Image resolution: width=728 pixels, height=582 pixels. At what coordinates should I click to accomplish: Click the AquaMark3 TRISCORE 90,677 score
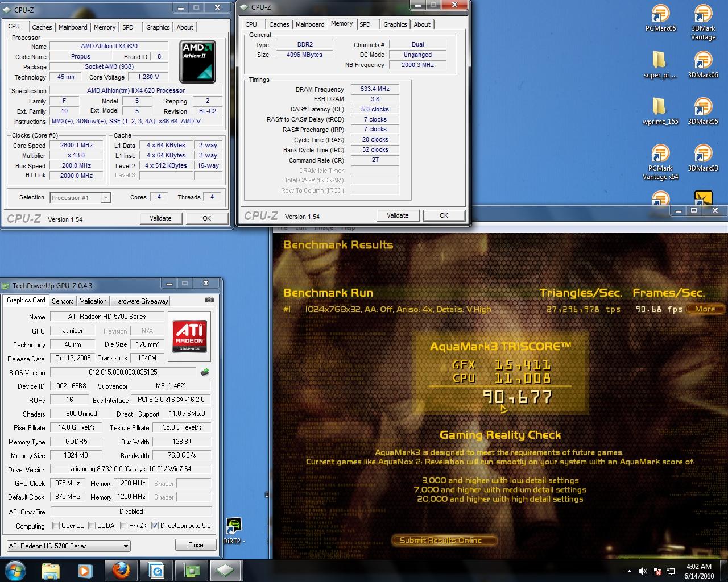pyautogui.click(x=518, y=396)
